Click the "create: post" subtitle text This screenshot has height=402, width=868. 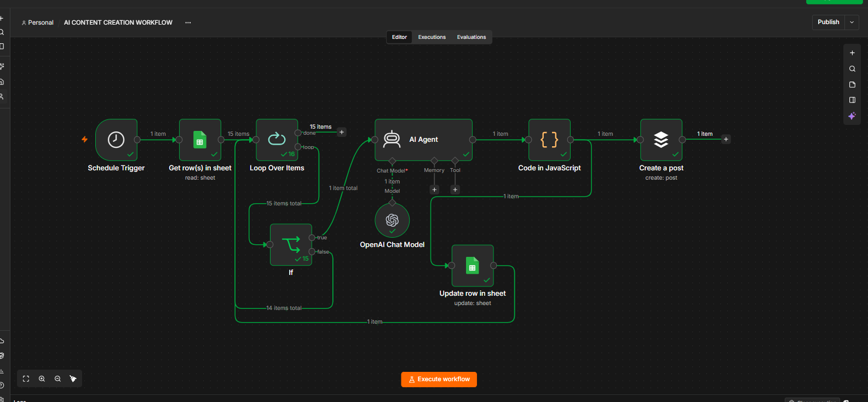[x=661, y=178]
